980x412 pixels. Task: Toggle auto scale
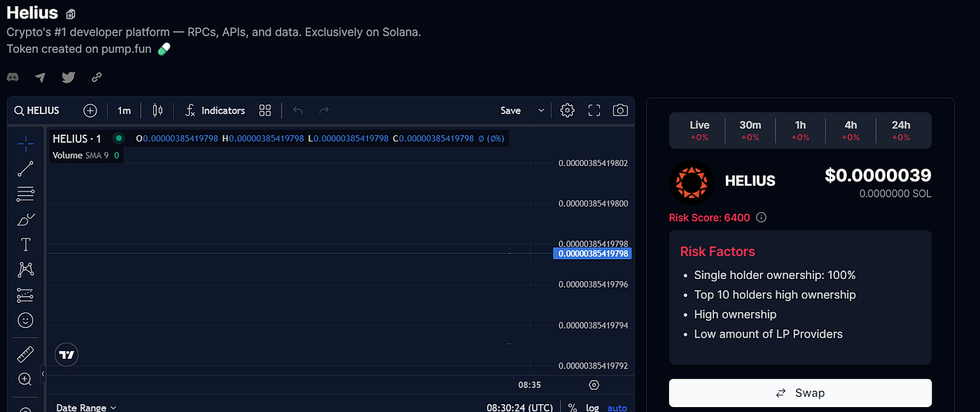(x=617, y=407)
